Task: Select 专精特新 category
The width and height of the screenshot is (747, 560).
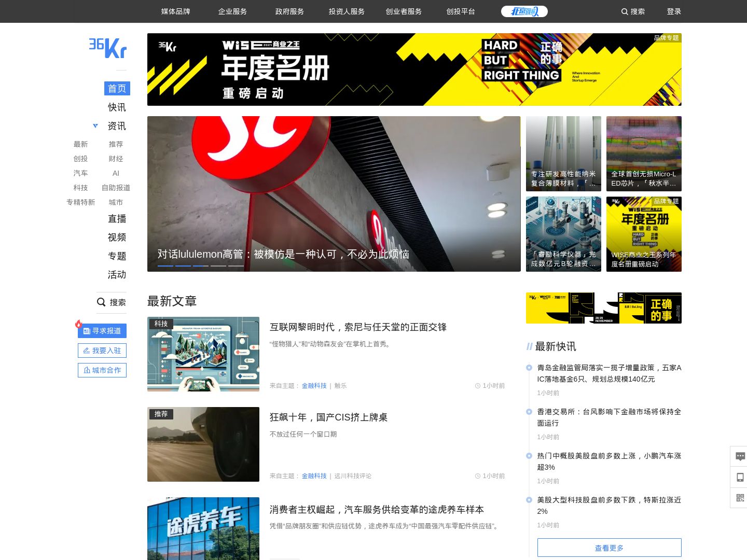Action: point(81,202)
